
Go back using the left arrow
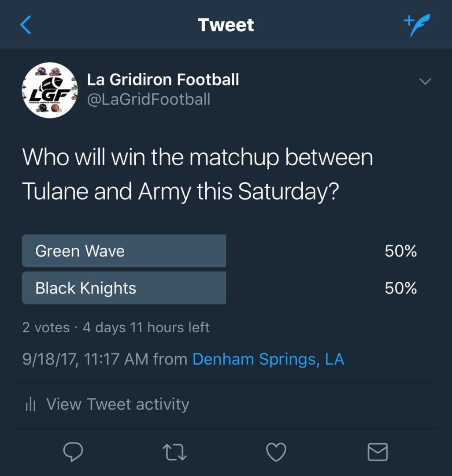click(26, 25)
